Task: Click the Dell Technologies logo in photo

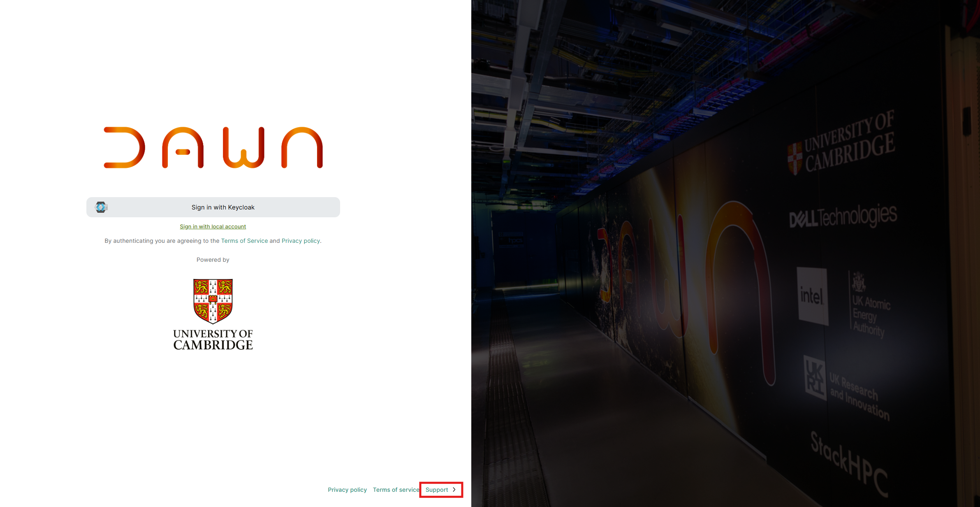Action: click(x=843, y=216)
